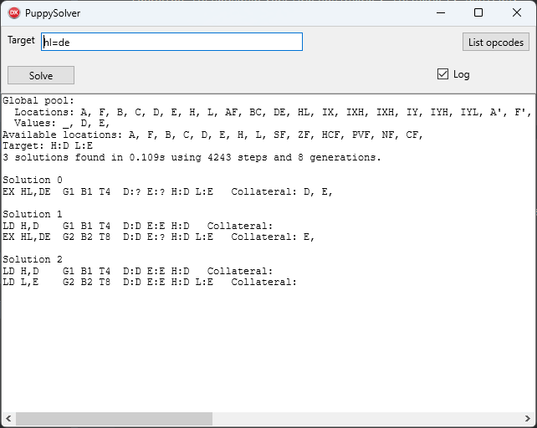Viewport: 537px width, 428px height.
Task: Click the 'Solution 0' heading text
Action: pyautogui.click(x=33, y=180)
